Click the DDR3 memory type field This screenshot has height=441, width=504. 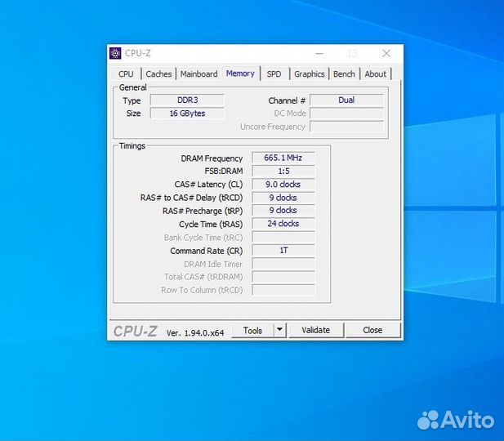click(x=187, y=100)
